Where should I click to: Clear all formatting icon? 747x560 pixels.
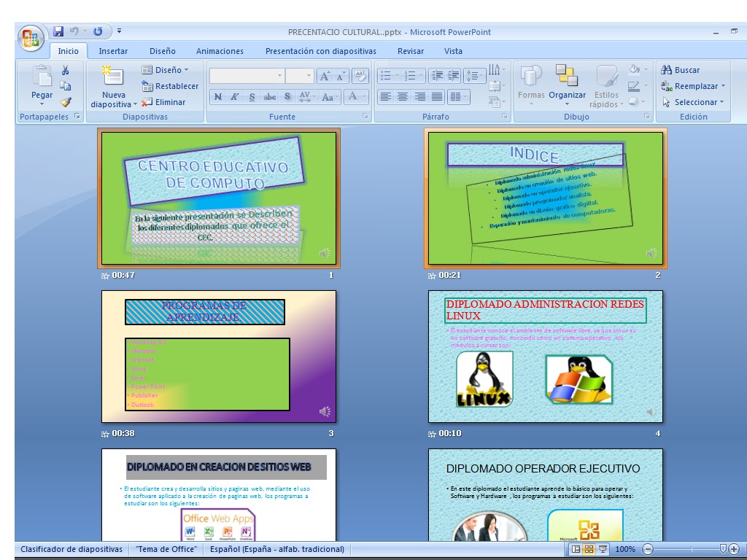pyautogui.click(x=360, y=76)
